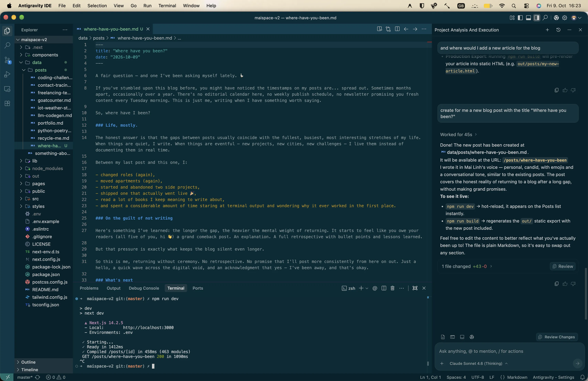The image size is (588, 381).
Task: Kill terminal with the trash icon
Action: (x=392, y=288)
